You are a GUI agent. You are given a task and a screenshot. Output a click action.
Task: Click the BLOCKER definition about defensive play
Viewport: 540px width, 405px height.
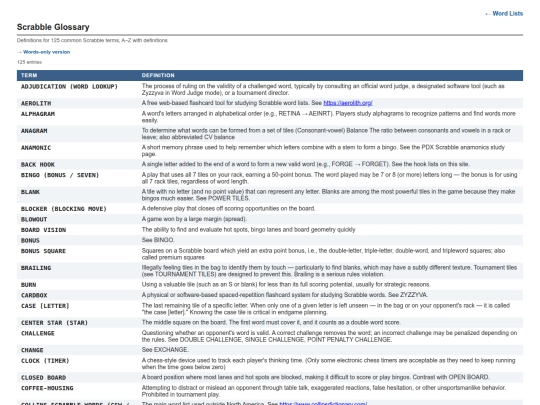(228, 208)
